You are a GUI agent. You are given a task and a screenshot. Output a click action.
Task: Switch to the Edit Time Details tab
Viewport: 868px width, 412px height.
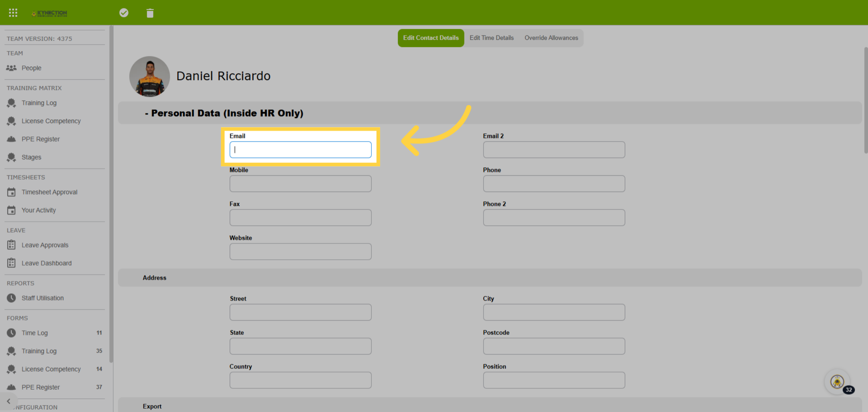pos(492,38)
